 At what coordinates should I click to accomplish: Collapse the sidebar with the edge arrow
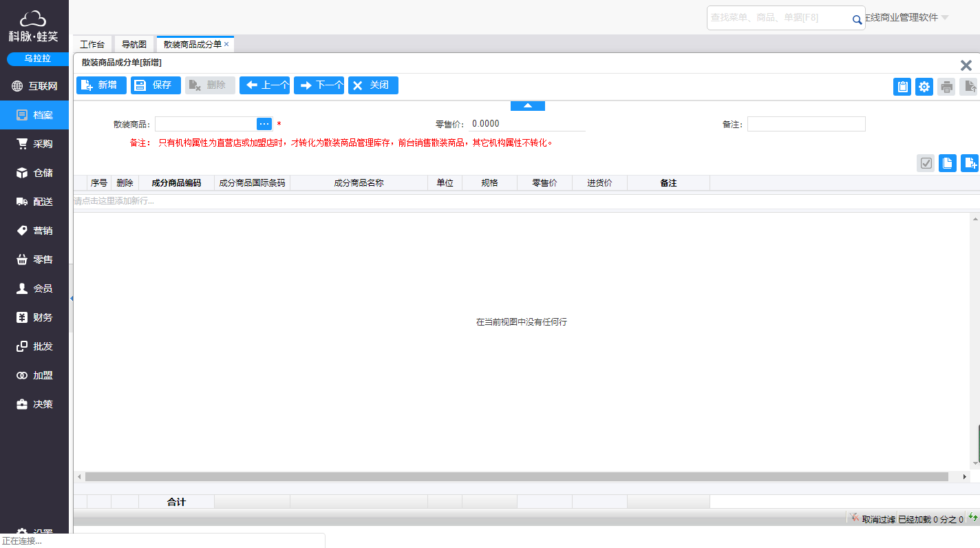tap(72, 299)
